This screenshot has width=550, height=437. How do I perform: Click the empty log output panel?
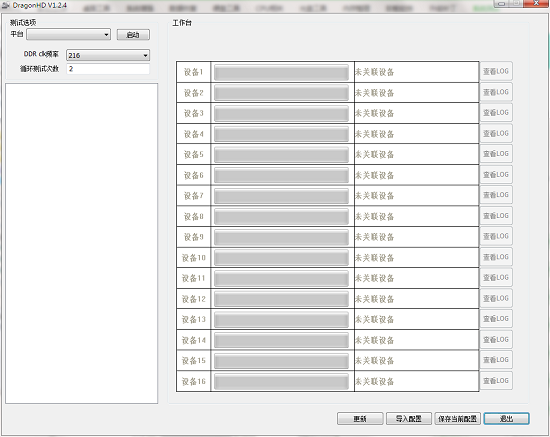pyautogui.click(x=82, y=243)
